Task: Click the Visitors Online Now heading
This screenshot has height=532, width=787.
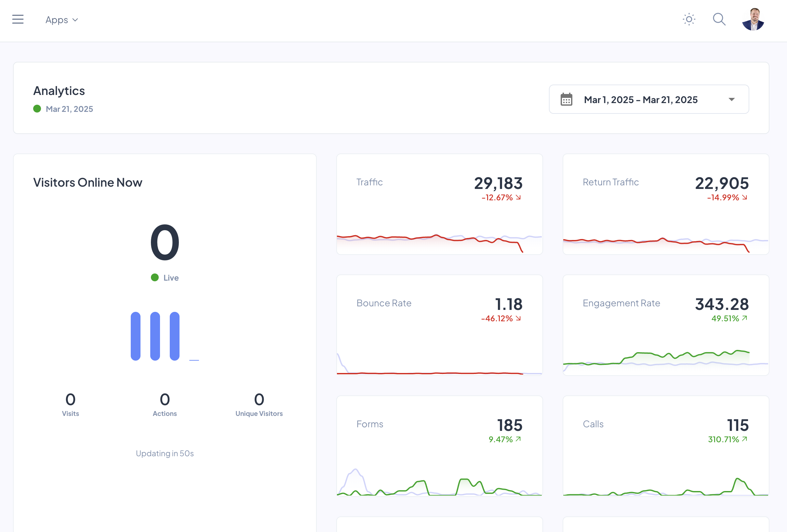Action: [88, 182]
